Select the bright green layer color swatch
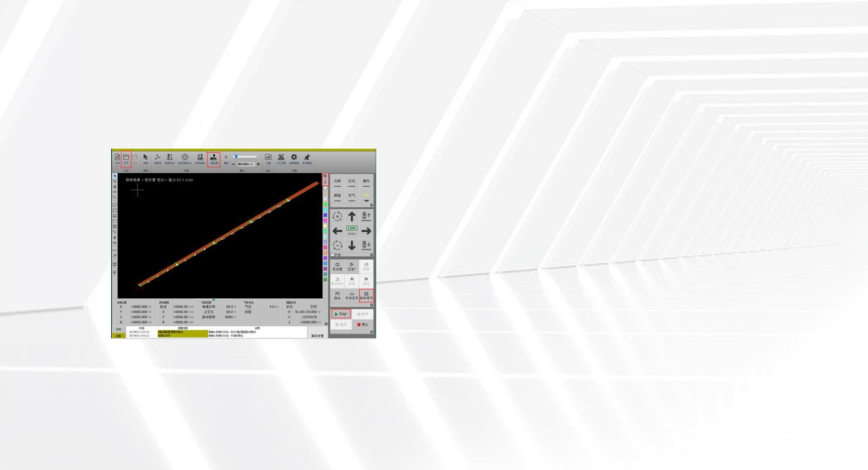868x470 pixels. [325, 205]
